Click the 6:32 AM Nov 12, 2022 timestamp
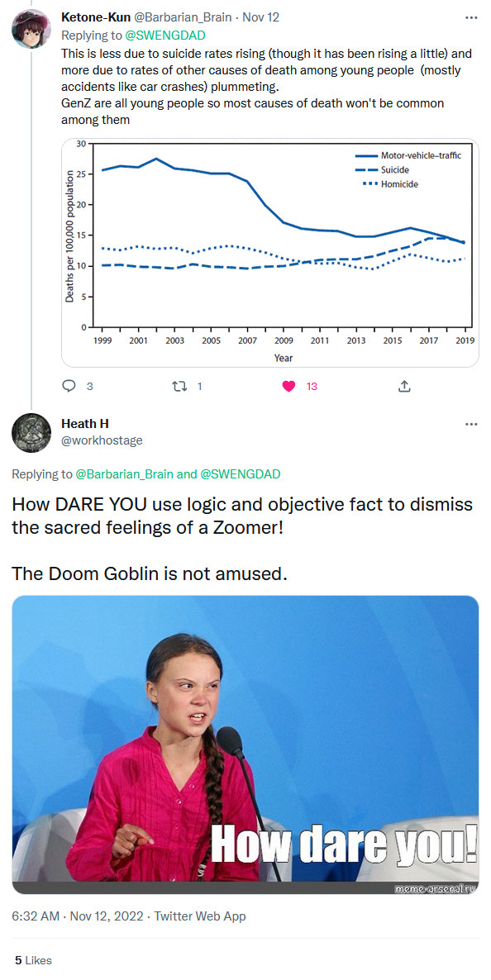Screen dimensions: 491x980 79,916
